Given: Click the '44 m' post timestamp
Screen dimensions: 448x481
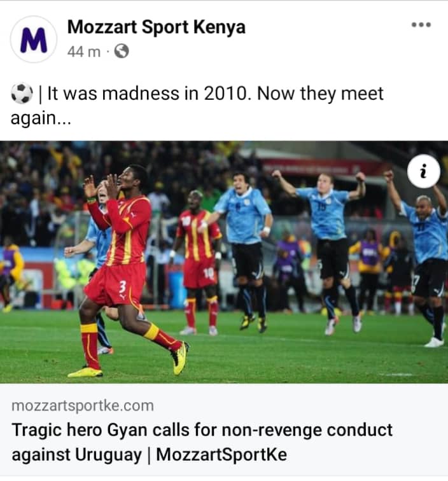Looking at the screenshot, I should click(x=84, y=52).
